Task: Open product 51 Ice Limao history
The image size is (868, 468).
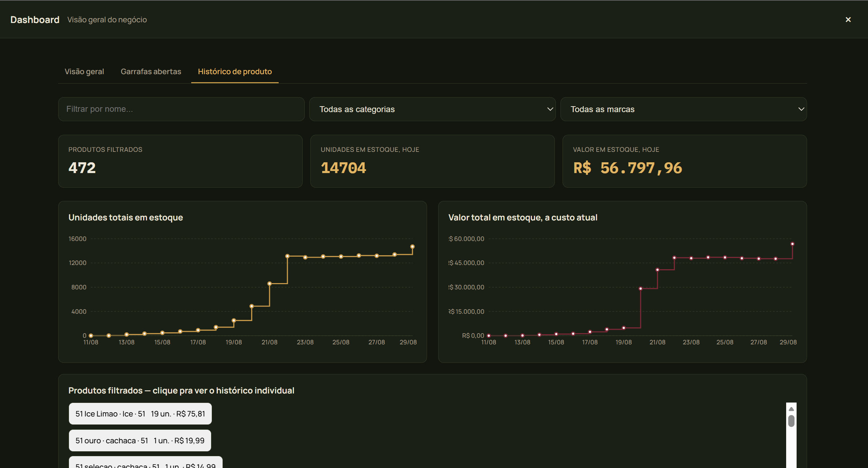Action: point(140,414)
